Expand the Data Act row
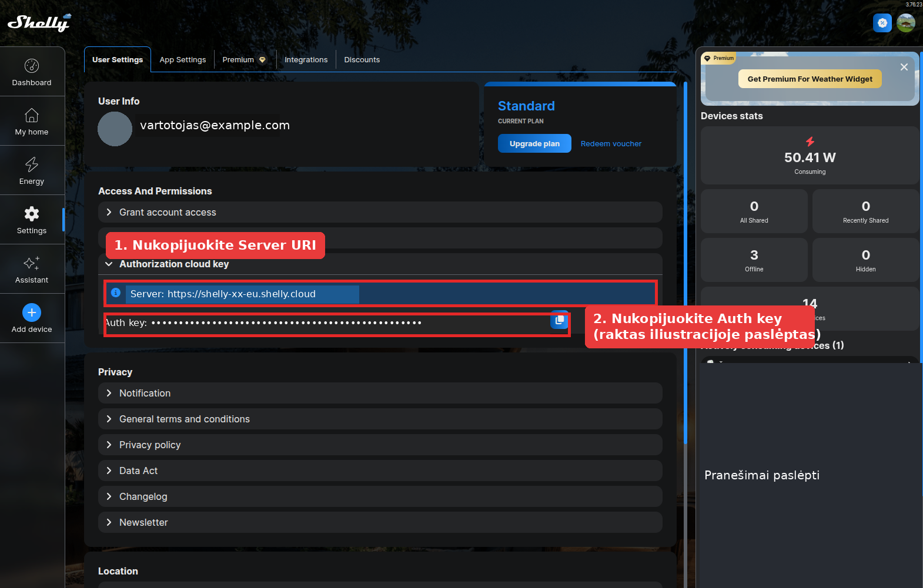Viewport: 923px width, 588px height. click(x=380, y=471)
